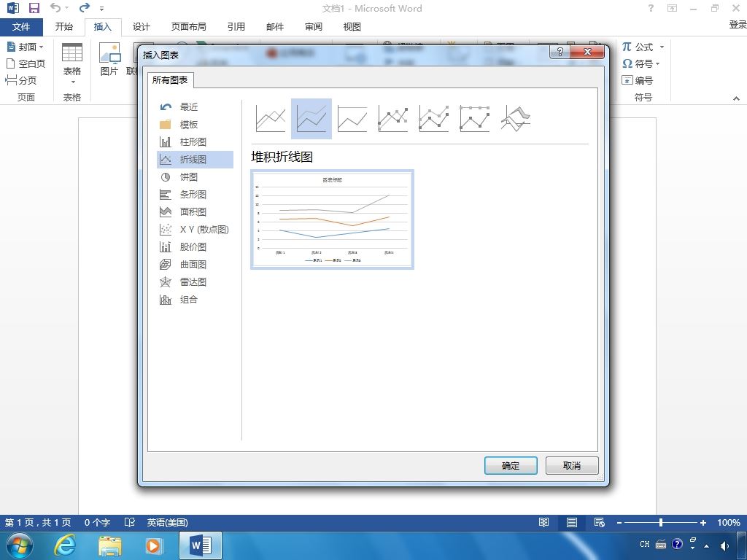Choose the 面积图 area chart category
Viewport: 747px width, 560px height.
pos(195,212)
